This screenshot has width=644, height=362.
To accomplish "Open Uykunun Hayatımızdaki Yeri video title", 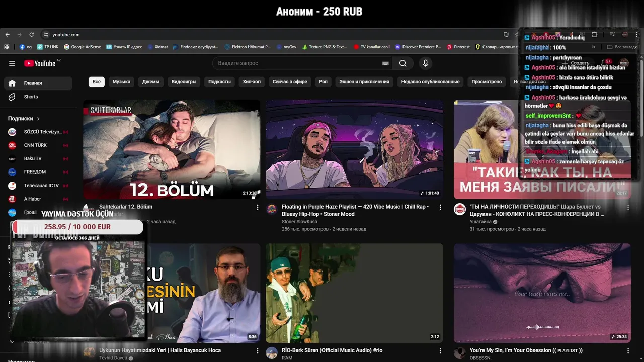I will click(160, 350).
